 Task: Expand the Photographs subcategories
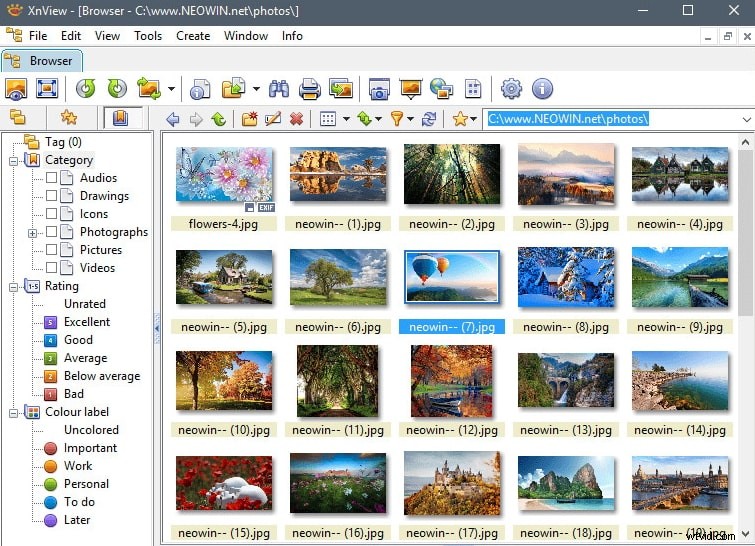pos(32,234)
